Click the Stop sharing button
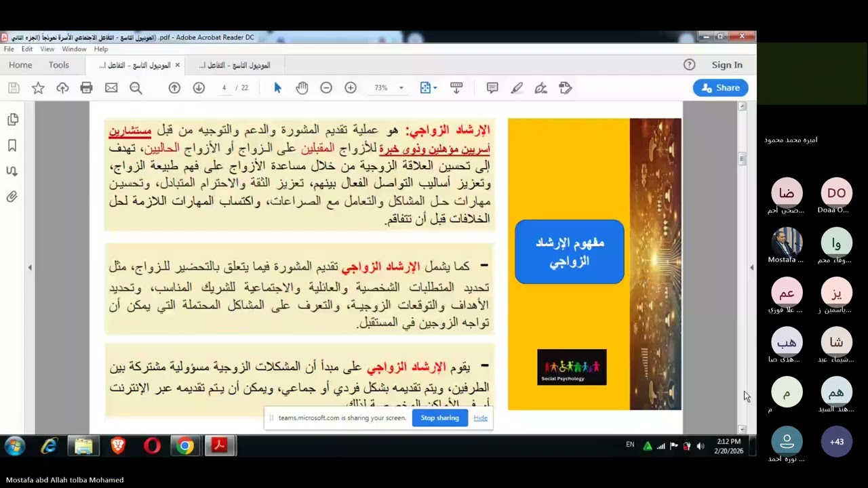Screen dimensions: 868x488 tap(439, 418)
